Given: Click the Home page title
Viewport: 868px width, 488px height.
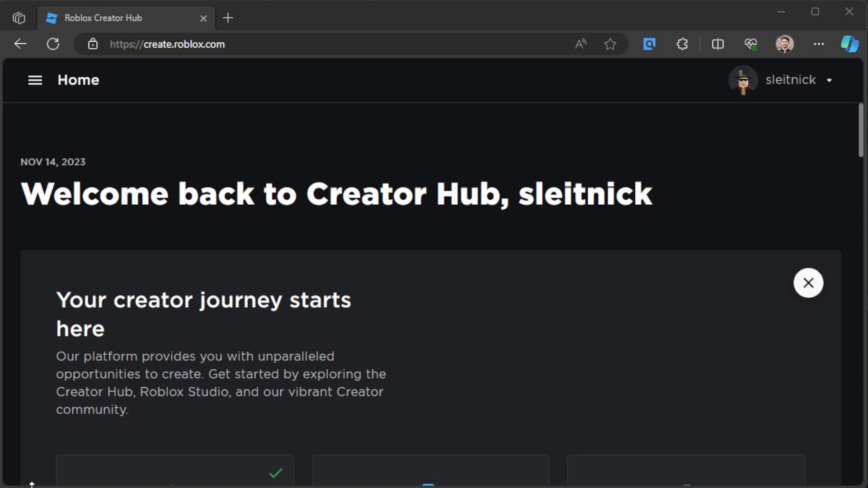Looking at the screenshot, I should pyautogui.click(x=78, y=80).
